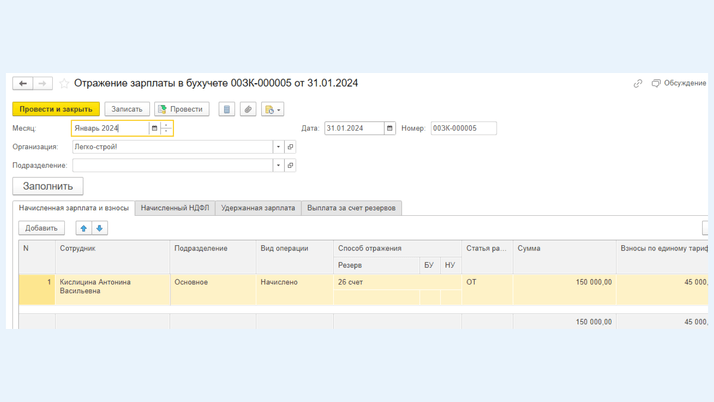Click the Номер input field
The image size is (714, 402).
pos(463,128)
